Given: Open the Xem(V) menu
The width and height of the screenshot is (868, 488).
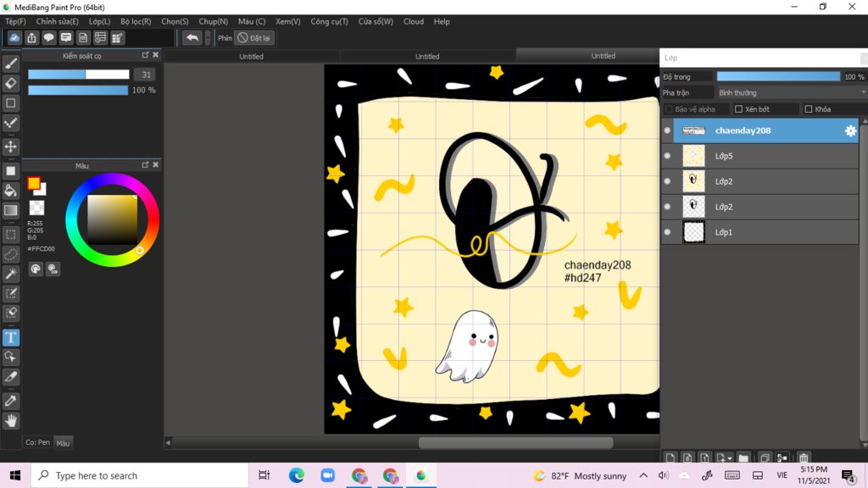Looking at the screenshot, I should point(288,21).
